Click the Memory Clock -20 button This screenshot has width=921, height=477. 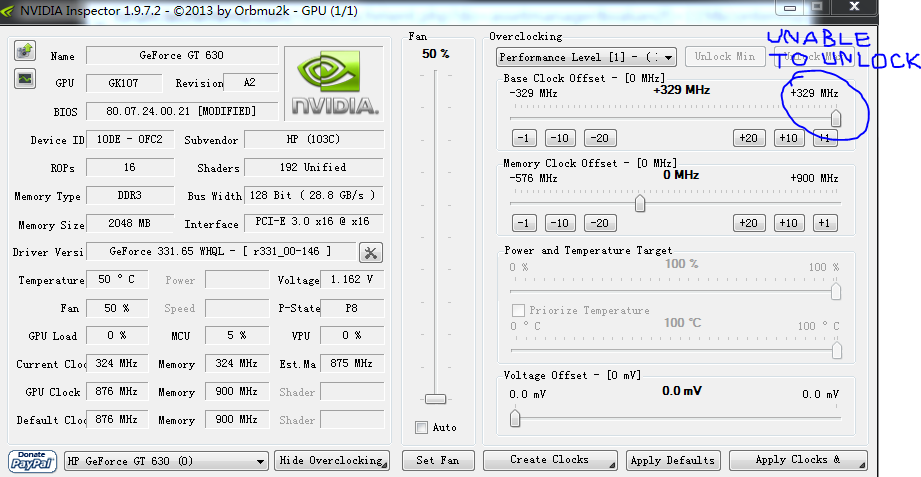(x=600, y=223)
